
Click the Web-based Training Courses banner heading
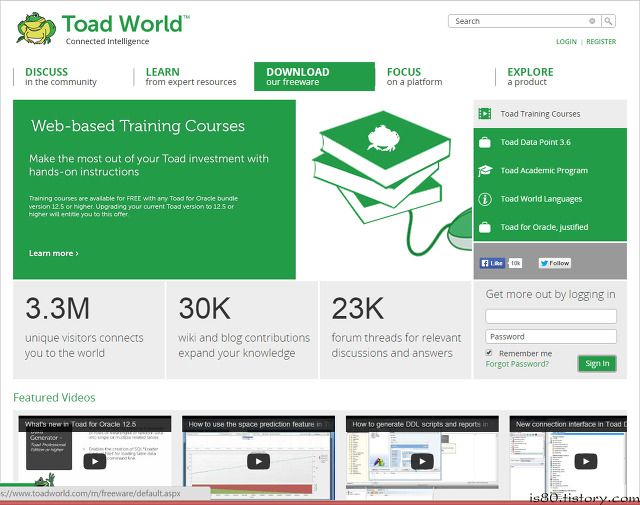click(x=138, y=126)
